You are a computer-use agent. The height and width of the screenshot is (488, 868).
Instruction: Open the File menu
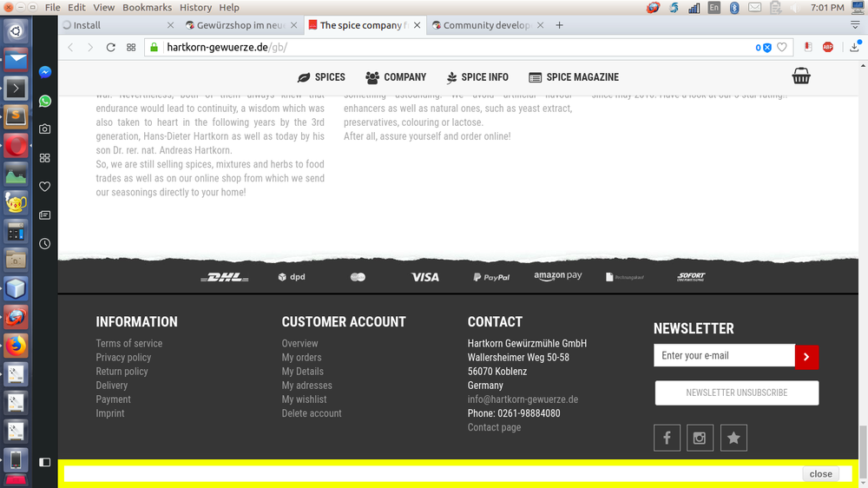pyautogui.click(x=53, y=7)
